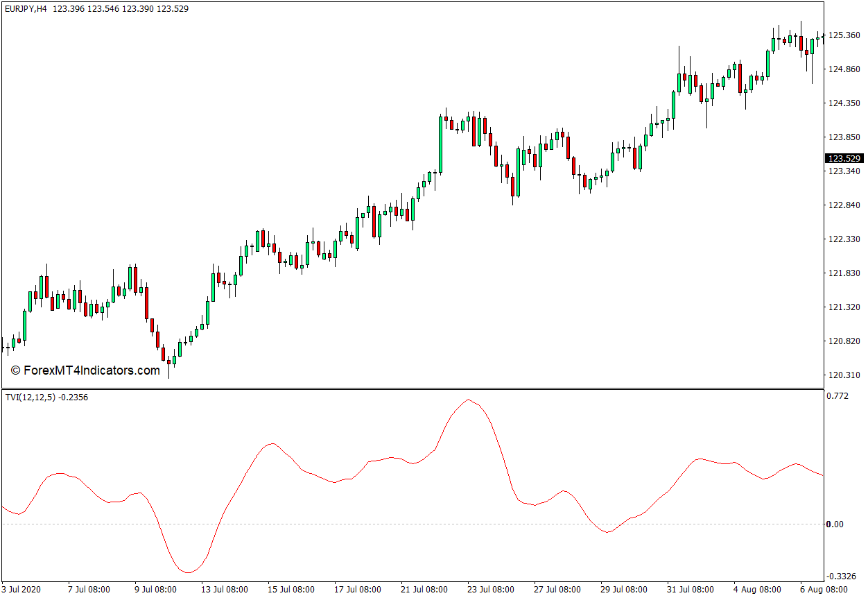Click the lowest trough of the red TVI line
This screenshot has height=598, width=868.
188,572
